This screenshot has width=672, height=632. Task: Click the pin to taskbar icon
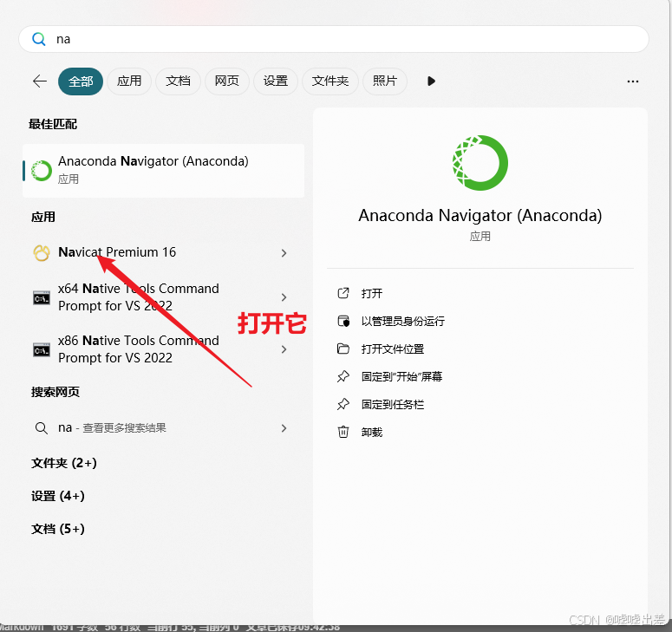(343, 404)
